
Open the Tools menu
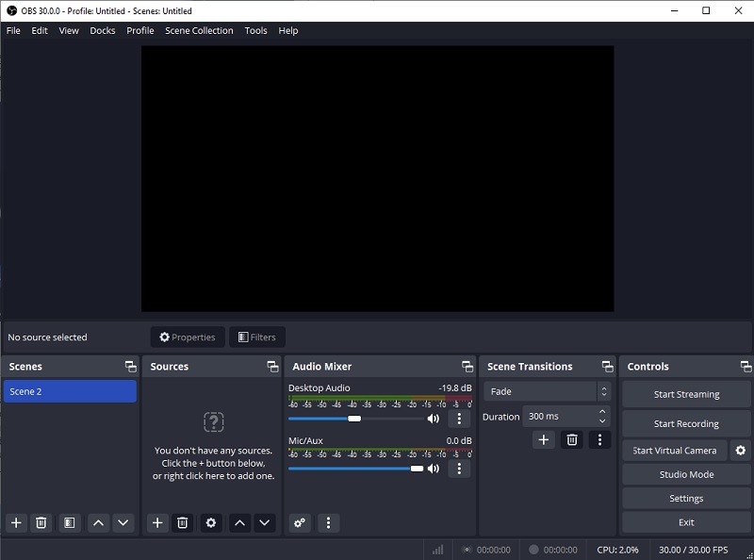[x=255, y=30]
